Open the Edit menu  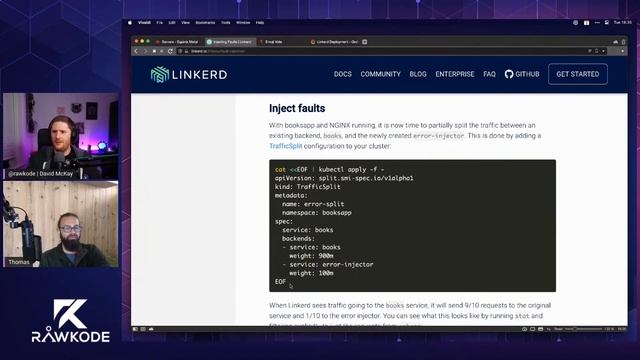click(172, 23)
